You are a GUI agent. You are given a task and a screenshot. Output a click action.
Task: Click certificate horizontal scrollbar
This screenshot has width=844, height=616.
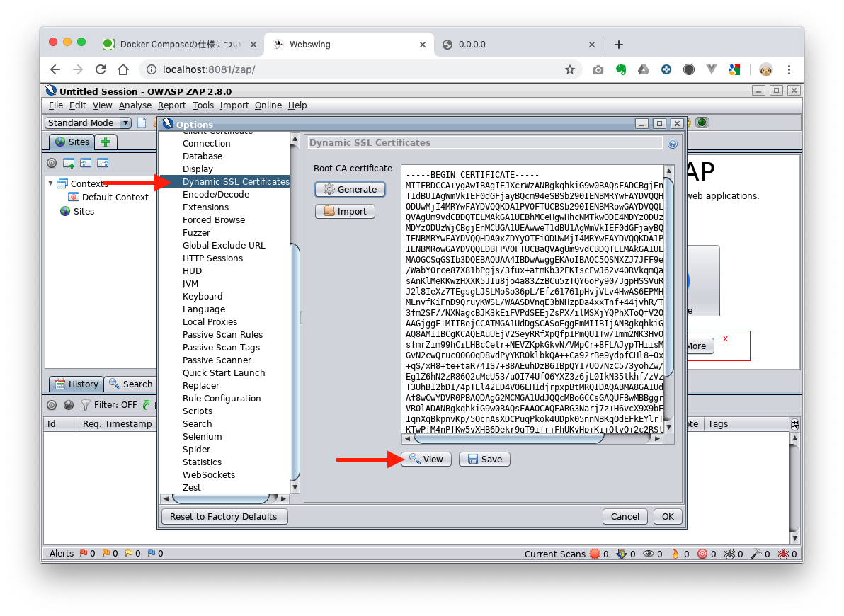(x=508, y=439)
